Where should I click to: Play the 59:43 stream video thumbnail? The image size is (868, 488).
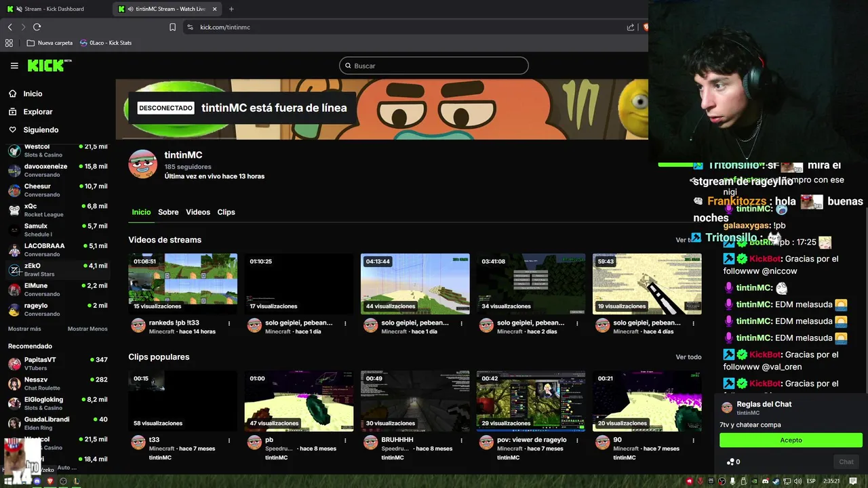[647, 284]
